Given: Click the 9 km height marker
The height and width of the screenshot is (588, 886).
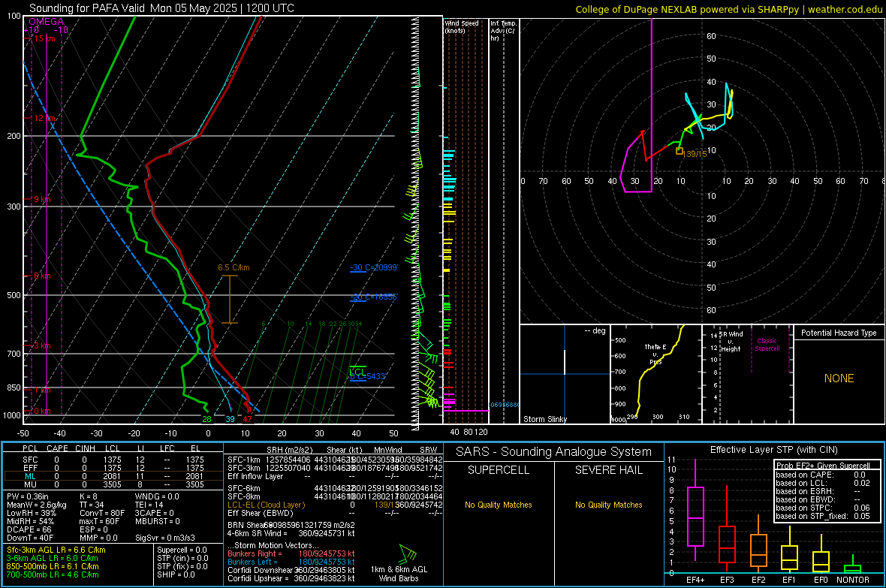Looking at the screenshot, I should [42, 199].
